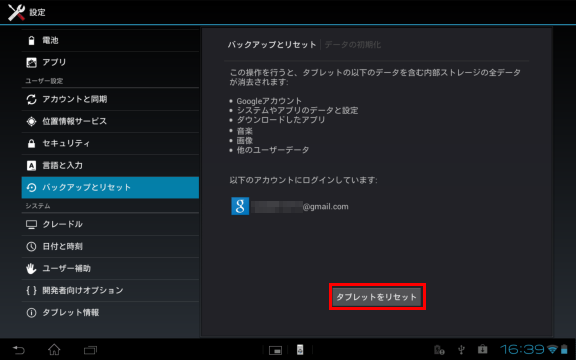Open the アプリ apps settings
576x360 pixels.
coord(110,62)
